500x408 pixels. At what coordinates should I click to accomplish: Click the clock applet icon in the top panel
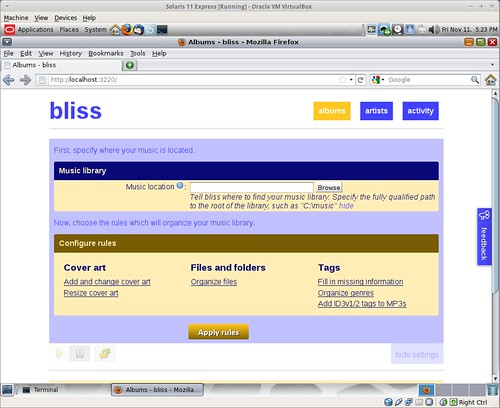397,30
